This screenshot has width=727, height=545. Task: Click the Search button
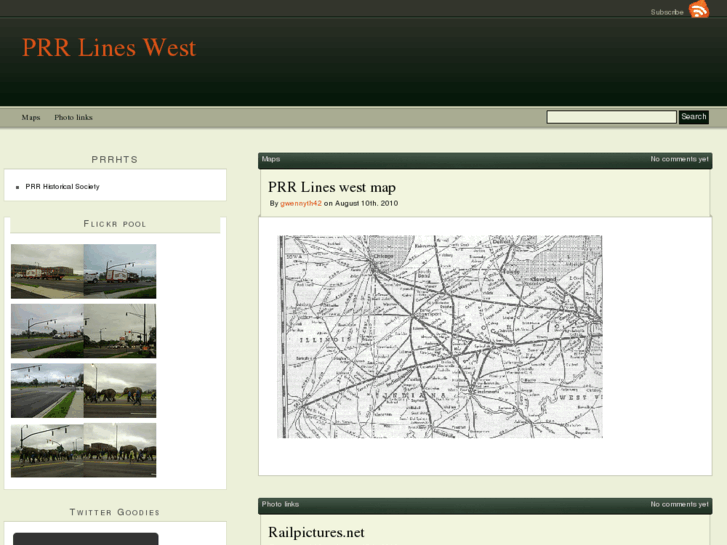click(x=694, y=117)
